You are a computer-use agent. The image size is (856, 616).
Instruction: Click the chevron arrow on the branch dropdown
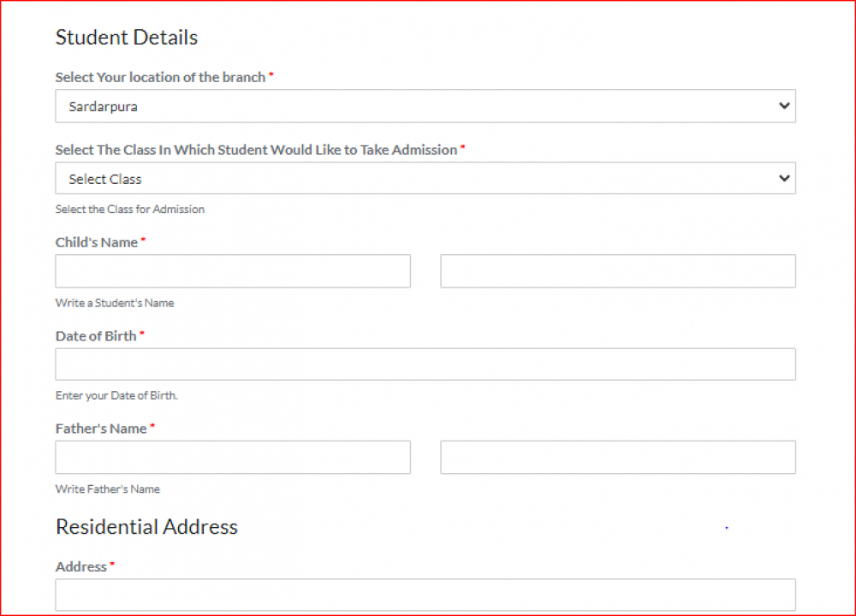tap(783, 107)
